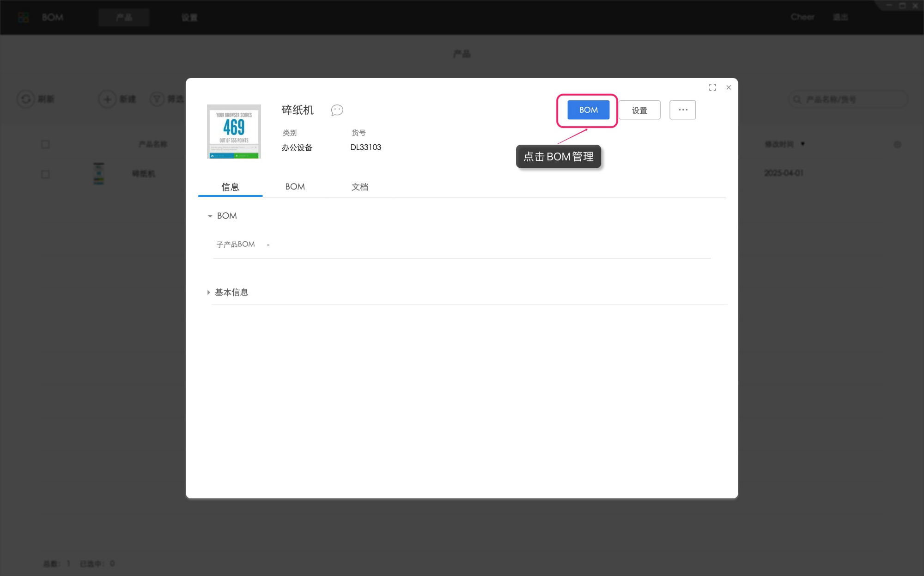The width and height of the screenshot is (924, 576).
Task: Expand the 基本信息 section
Action: pos(209,292)
